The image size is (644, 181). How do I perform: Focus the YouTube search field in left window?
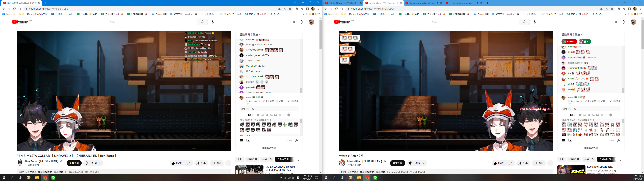[152, 22]
